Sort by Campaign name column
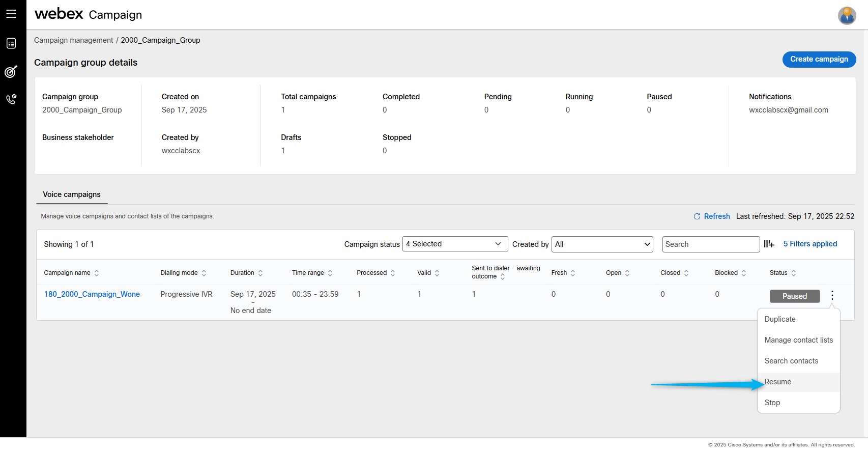 (97, 273)
